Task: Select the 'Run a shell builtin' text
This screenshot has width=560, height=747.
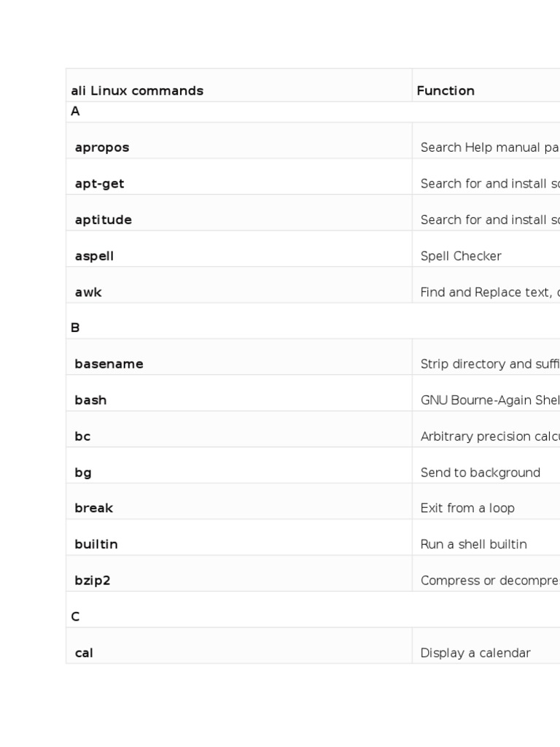Action: point(473,544)
